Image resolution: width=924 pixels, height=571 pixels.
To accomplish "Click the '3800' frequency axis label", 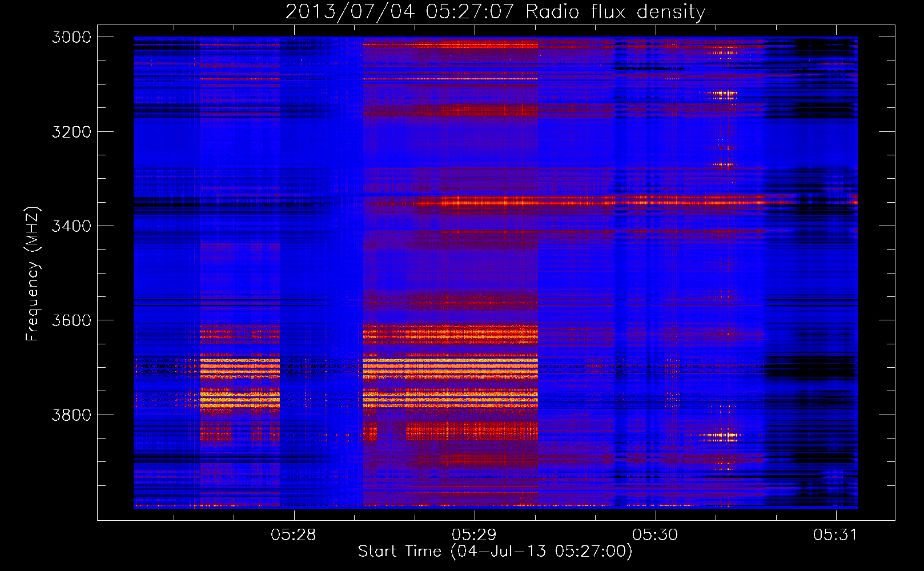I will [71, 415].
